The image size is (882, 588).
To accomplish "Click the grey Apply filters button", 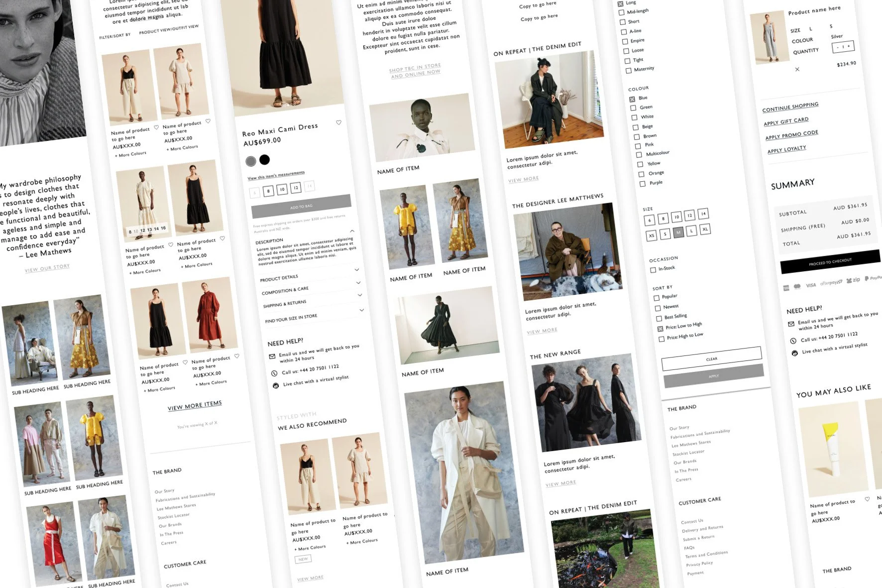I will click(714, 376).
